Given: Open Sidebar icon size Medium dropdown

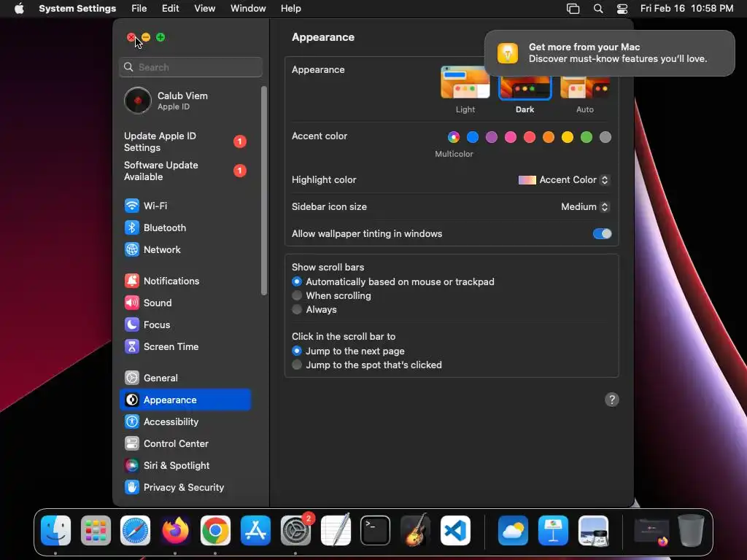Looking at the screenshot, I should point(586,206).
